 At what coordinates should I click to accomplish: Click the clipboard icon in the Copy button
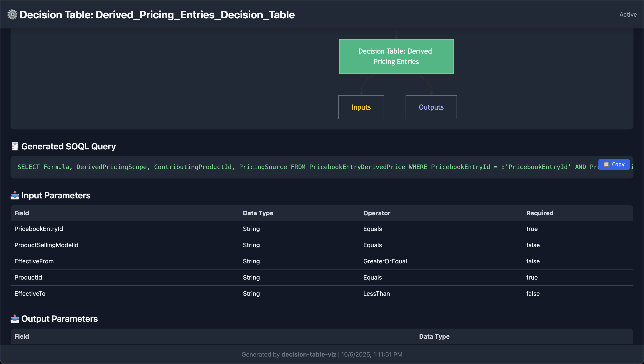(606, 164)
